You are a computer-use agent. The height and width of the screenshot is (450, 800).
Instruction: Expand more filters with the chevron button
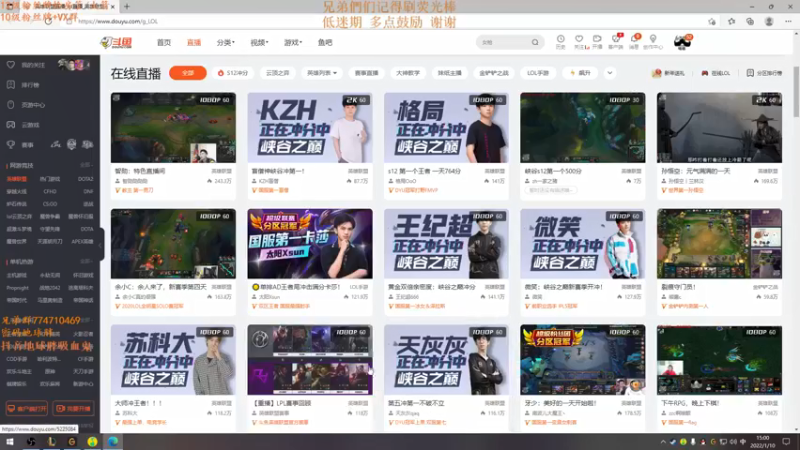610,73
